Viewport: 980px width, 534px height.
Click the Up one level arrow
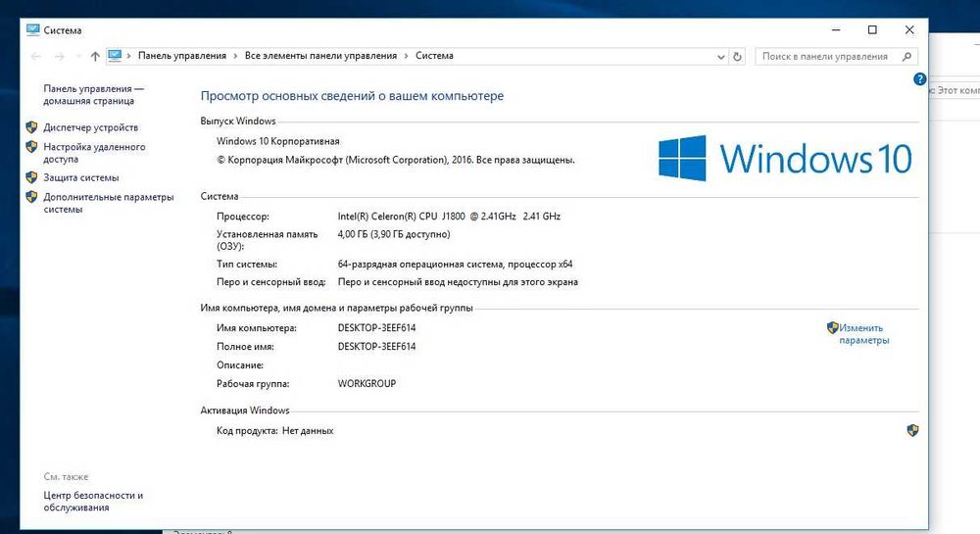(95, 56)
